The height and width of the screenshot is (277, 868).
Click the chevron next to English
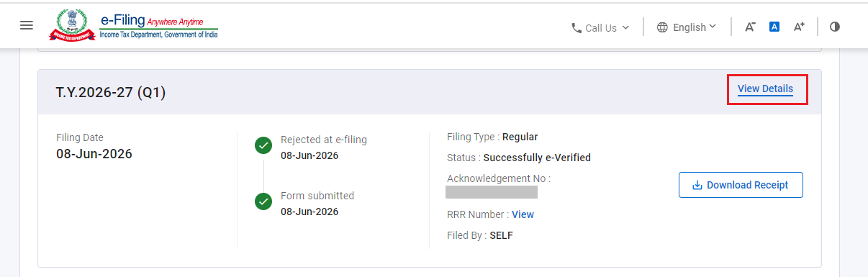click(x=713, y=27)
